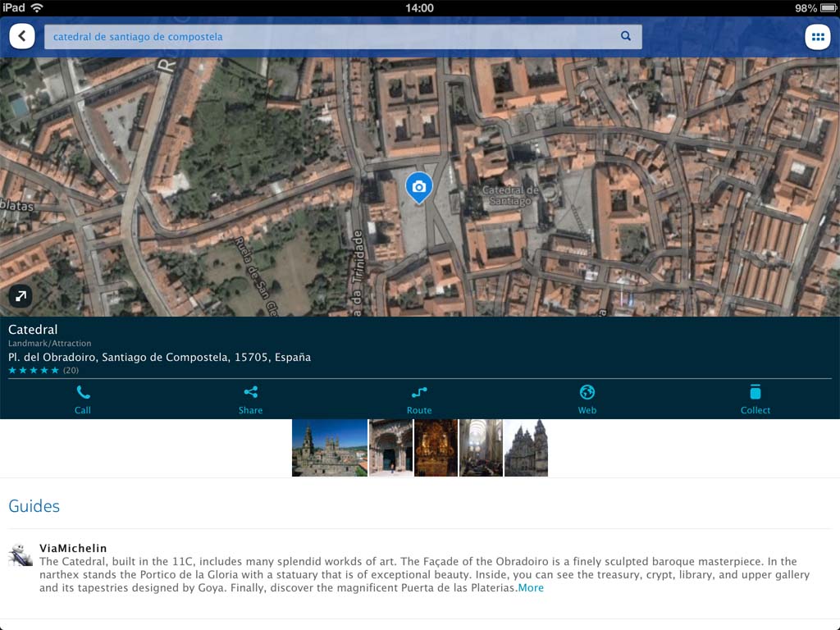The height and width of the screenshot is (630, 840).
Task: Focus the search field with catedral query
Action: pyautogui.click(x=343, y=36)
